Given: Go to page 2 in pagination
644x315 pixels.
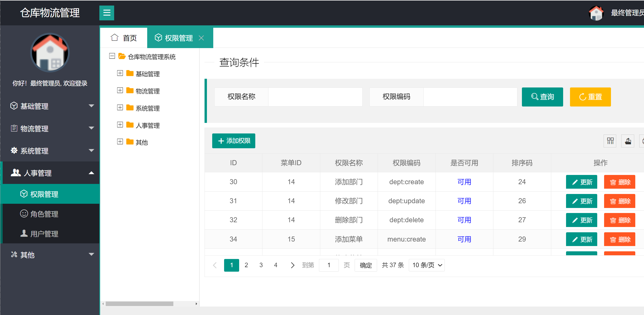Looking at the screenshot, I should (x=246, y=265).
